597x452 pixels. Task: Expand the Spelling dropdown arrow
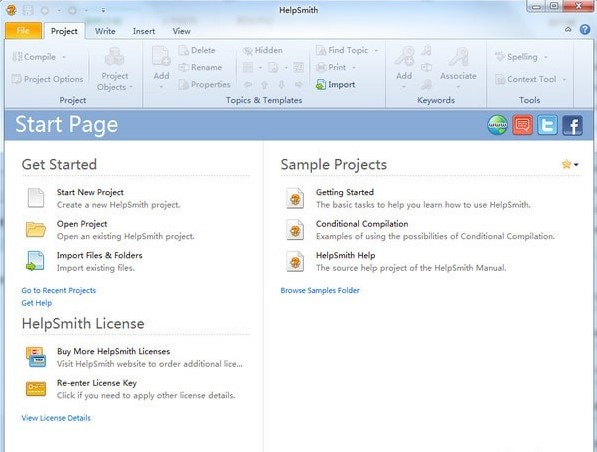(x=546, y=57)
